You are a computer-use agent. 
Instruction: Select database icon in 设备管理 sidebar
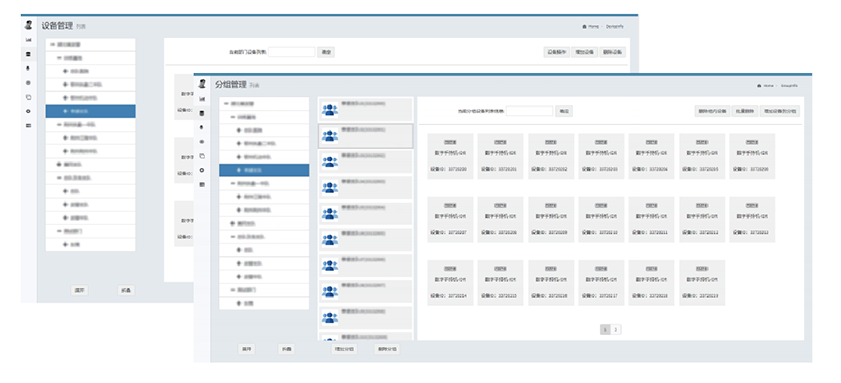(x=28, y=54)
